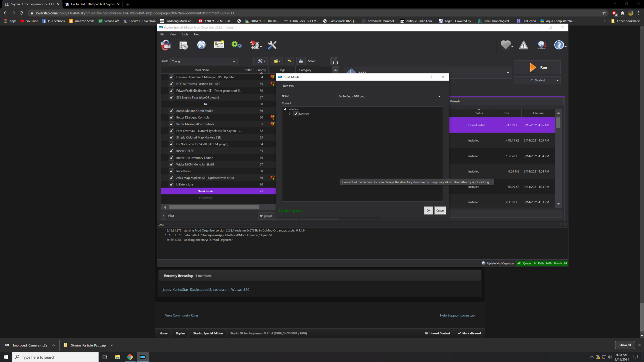
Task: Open the executable selector dropdown arrow
Action: click(x=508, y=73)
